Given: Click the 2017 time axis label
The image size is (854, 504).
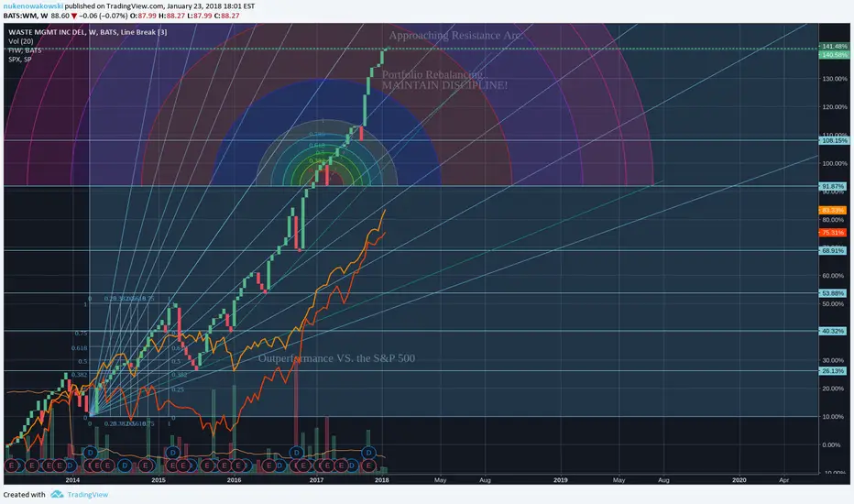Looking at the screenshot, I should tap(316, 480).
